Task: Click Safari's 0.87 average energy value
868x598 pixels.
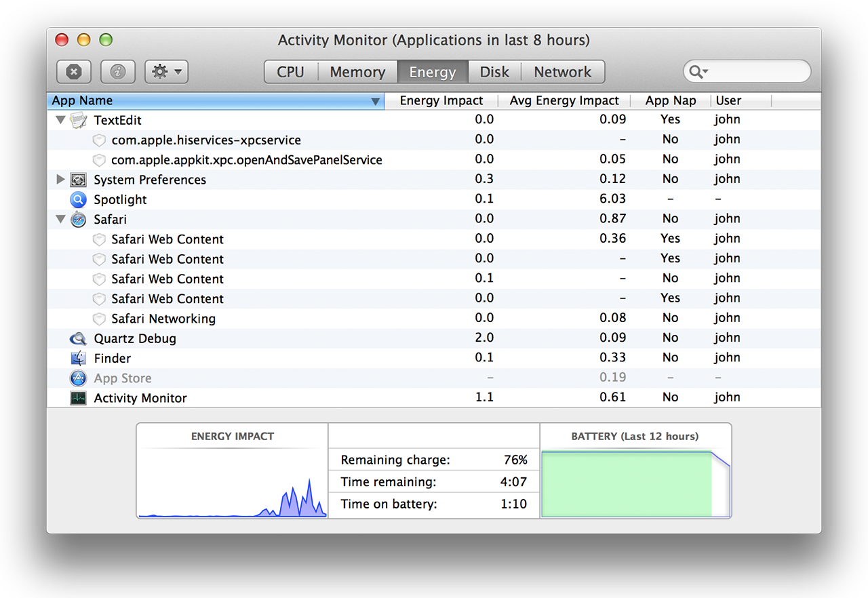Action: click(x=613, y=218)
